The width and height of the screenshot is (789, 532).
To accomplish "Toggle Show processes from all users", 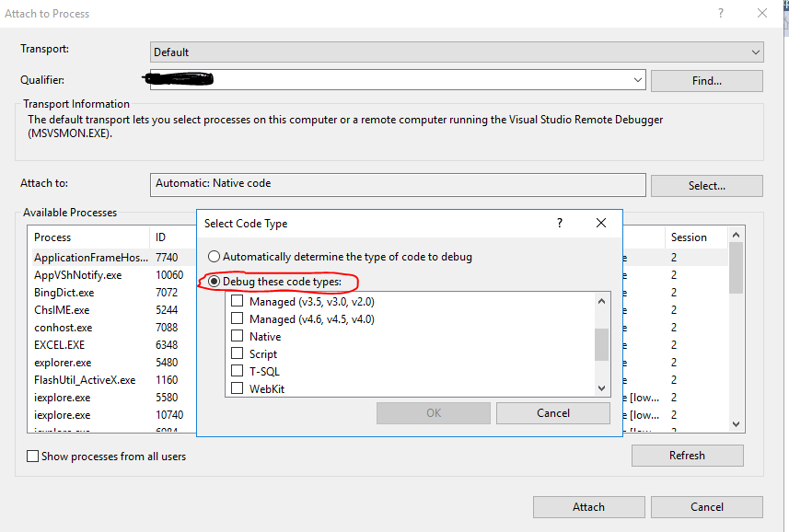I will pyautogui.click(x=34, y=457).
